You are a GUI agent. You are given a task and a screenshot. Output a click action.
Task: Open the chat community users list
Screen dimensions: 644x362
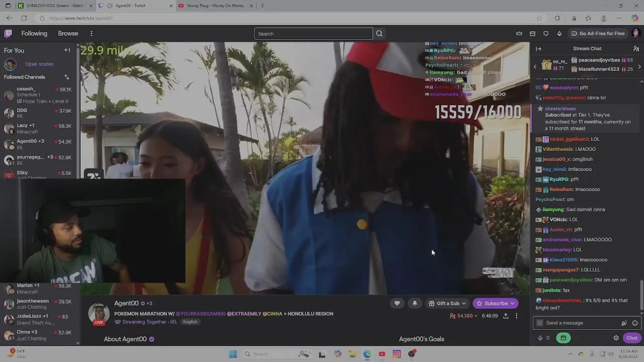pos(636,49)
